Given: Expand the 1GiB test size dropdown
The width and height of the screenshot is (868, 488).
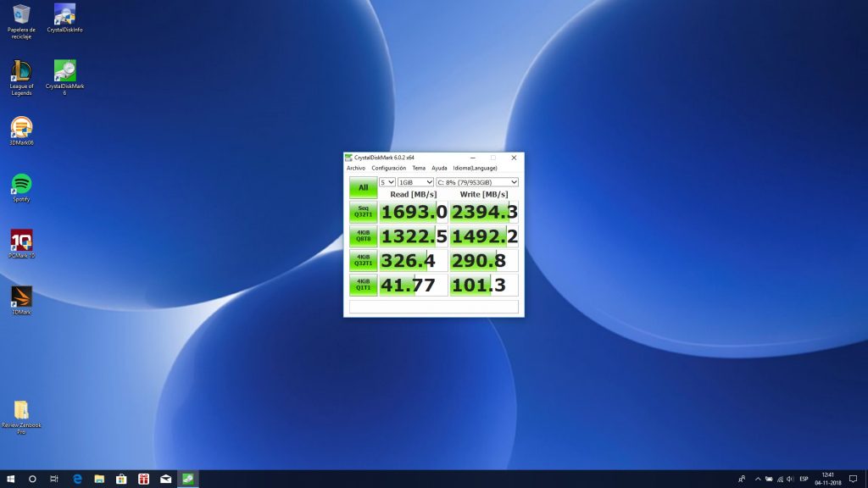Looking at the screenshot, I should (415, 182).
